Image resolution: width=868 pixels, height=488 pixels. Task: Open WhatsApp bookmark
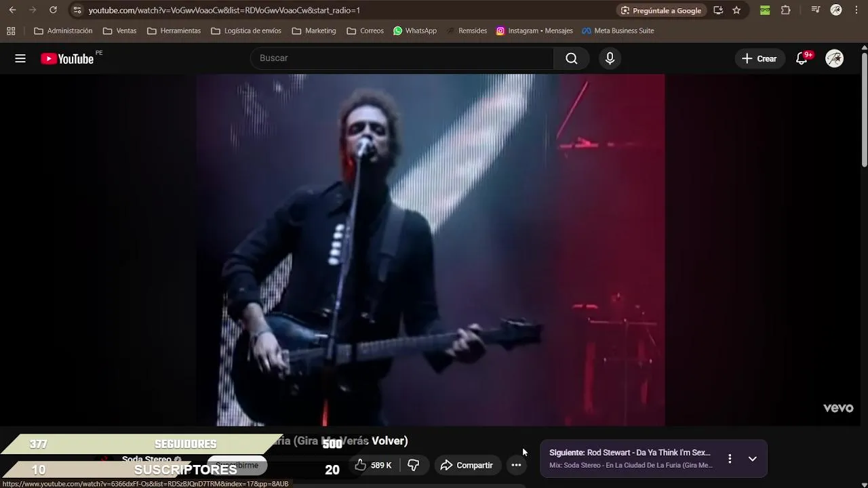click(415, 30)
